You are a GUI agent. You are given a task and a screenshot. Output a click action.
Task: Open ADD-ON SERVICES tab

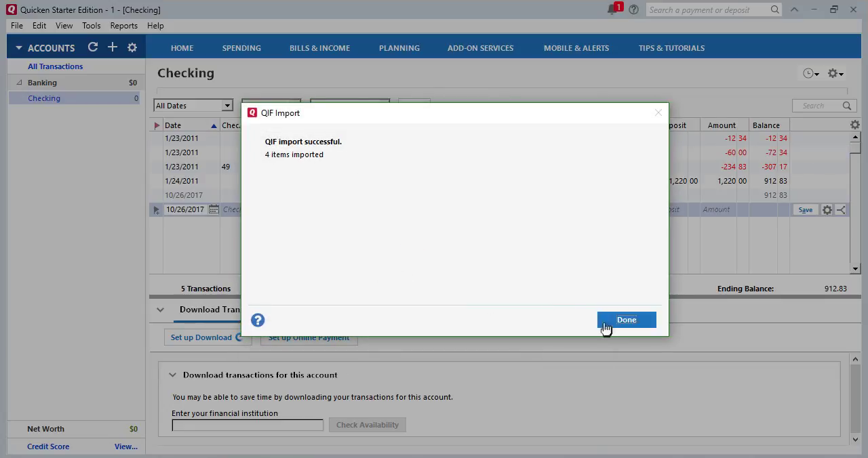click(x=480, y=48)
